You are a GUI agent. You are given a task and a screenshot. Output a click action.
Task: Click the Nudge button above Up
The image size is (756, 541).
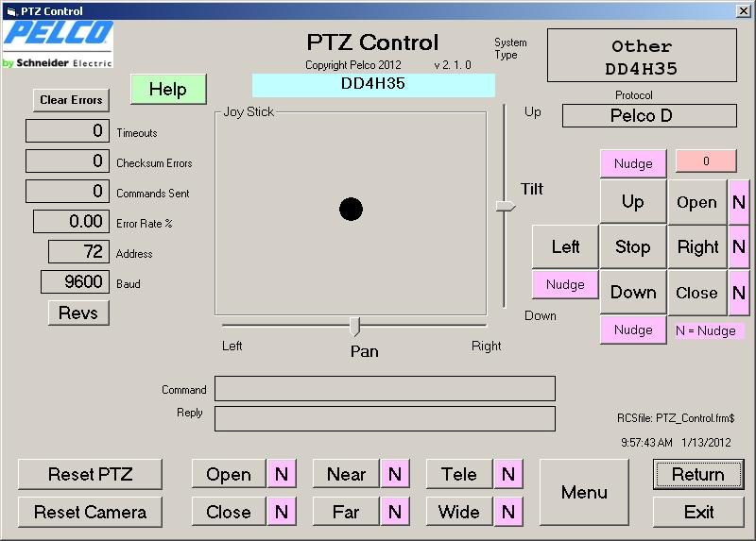click(633, 163)
